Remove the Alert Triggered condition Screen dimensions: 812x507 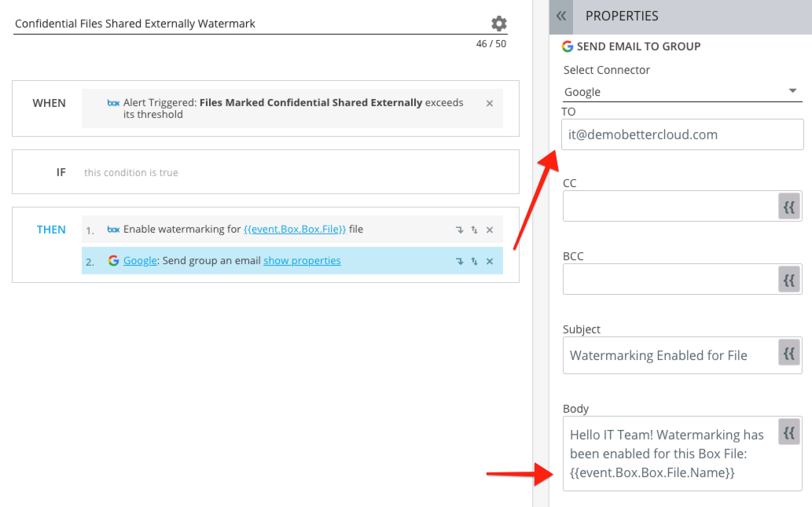491,101
